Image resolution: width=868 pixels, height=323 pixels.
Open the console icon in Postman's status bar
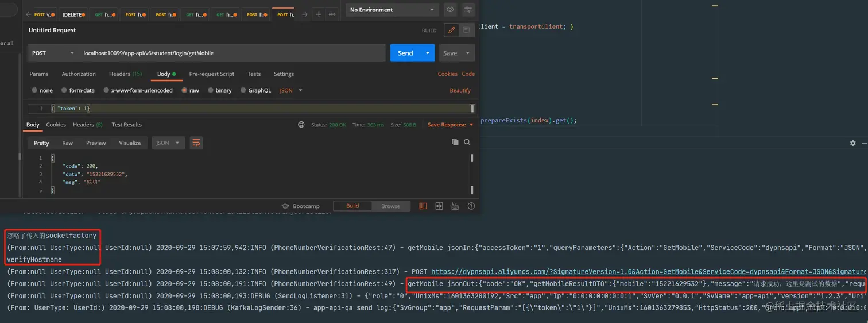455,206
